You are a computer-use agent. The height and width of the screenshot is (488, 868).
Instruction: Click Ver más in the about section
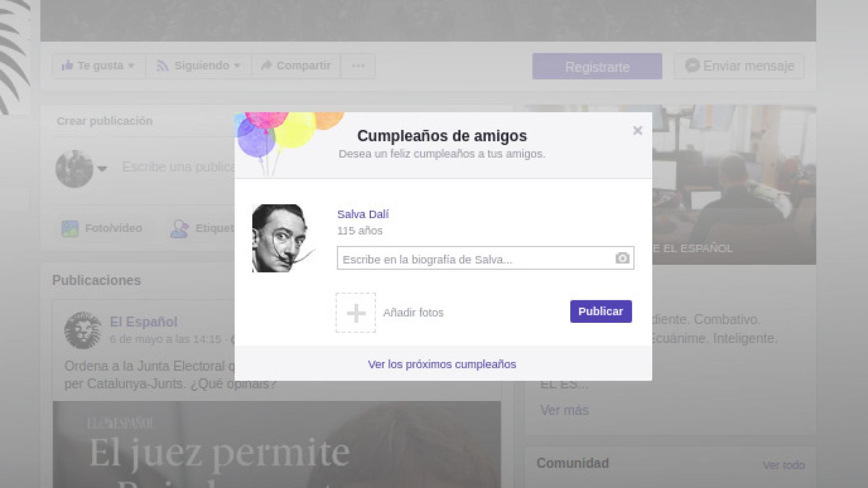564,410
